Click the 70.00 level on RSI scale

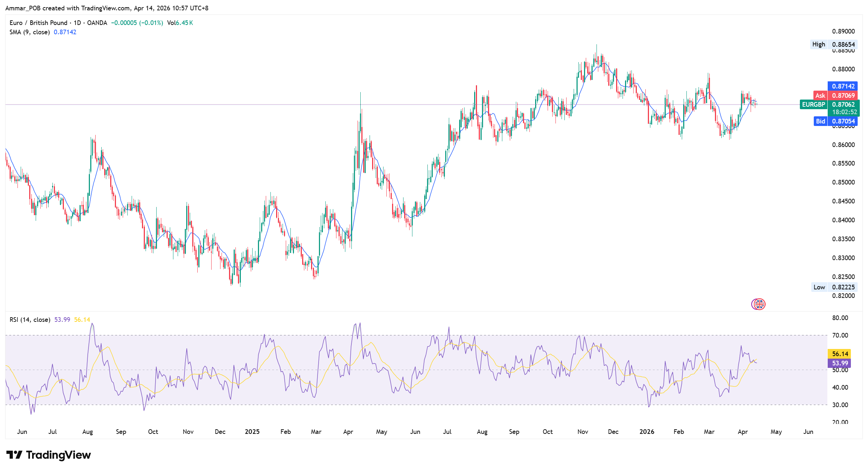pos(840,335)
